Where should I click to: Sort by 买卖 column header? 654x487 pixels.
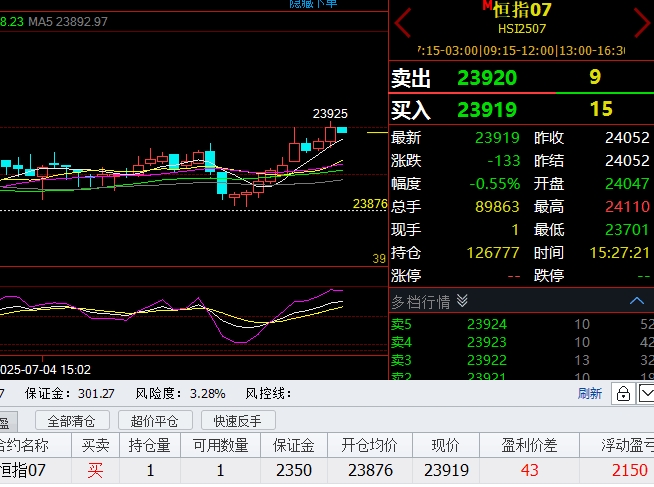point(96,445)
